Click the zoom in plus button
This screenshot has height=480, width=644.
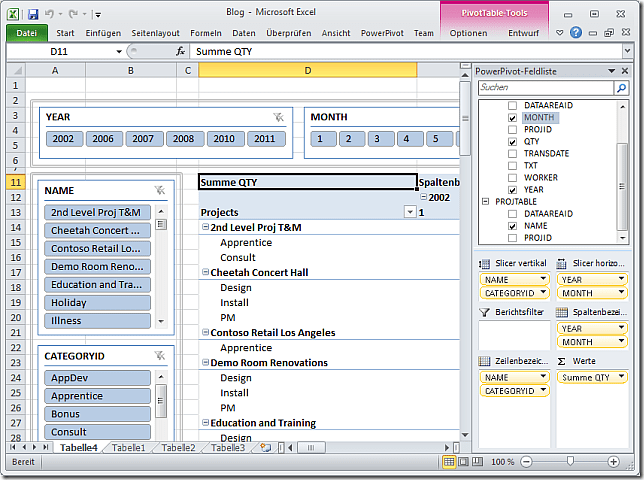tap(613, 462)
